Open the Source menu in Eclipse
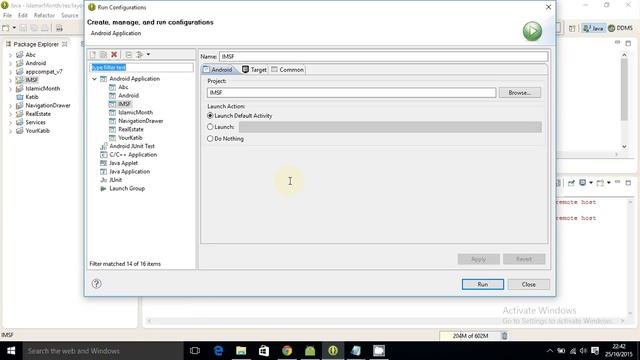The height and width of the screenshot is (360, 640). tap(69, 16)
